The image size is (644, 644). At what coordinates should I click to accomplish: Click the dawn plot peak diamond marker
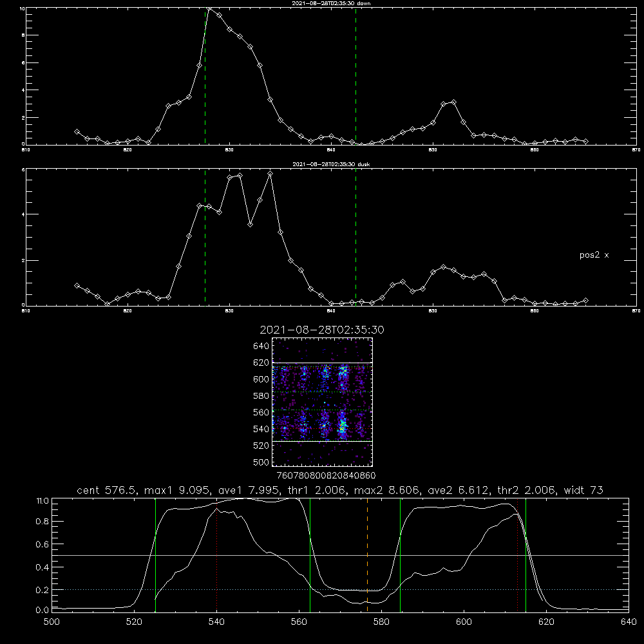(x=209, y=8)
